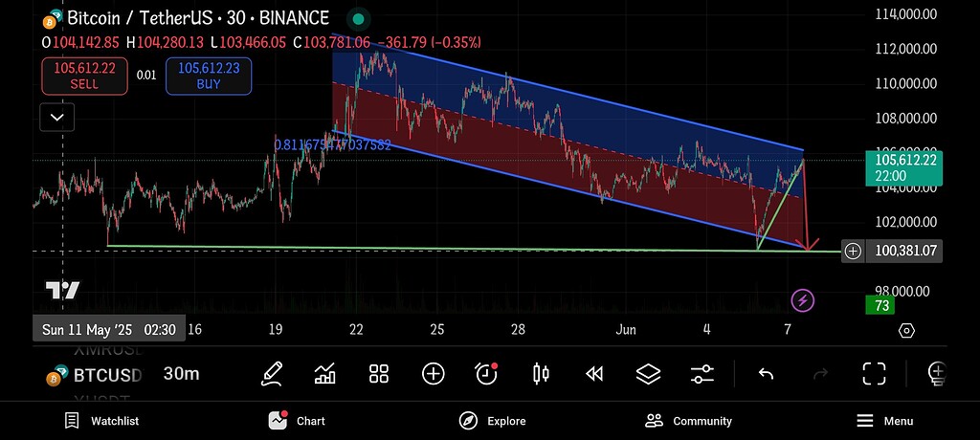
Task: Select the 22 date on time axis
Action: (356, 329)
